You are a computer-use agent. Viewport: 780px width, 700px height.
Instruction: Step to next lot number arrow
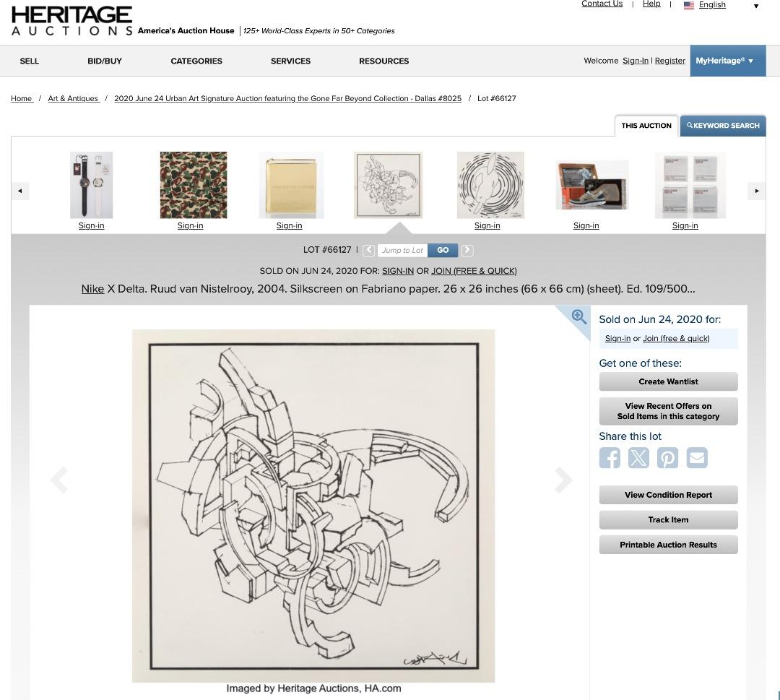tap(467, 250)
